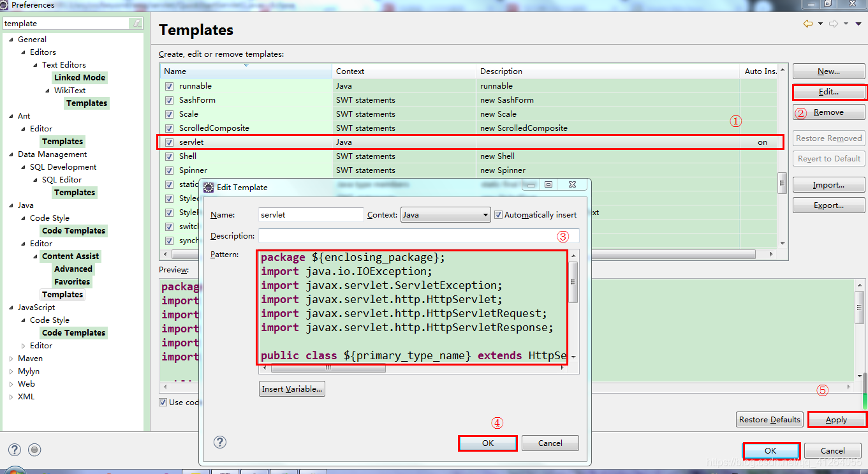This screenshot has width=868, height=474.
Task: Toggle the Use code formatter checkbox
Action: click(x=163, y=402)
